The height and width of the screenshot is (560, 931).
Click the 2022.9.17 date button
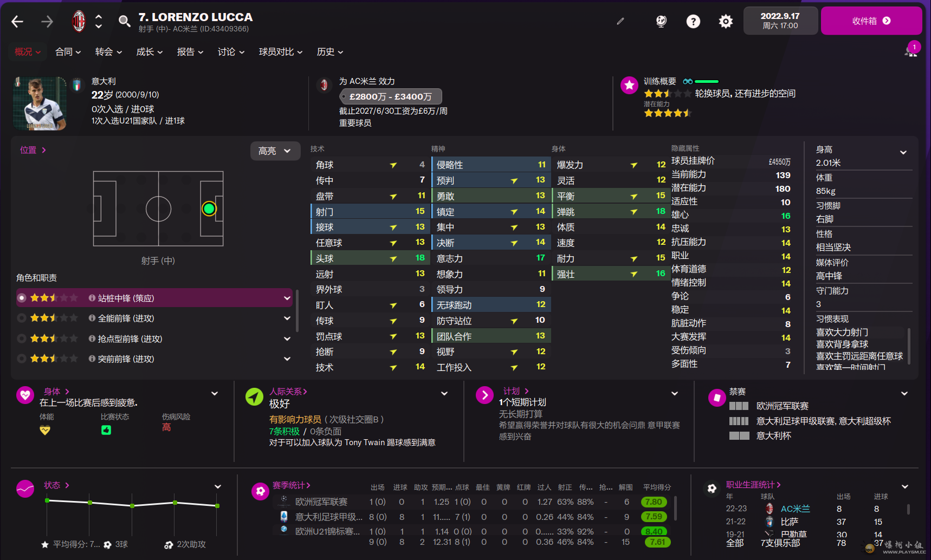pos(780,21)
